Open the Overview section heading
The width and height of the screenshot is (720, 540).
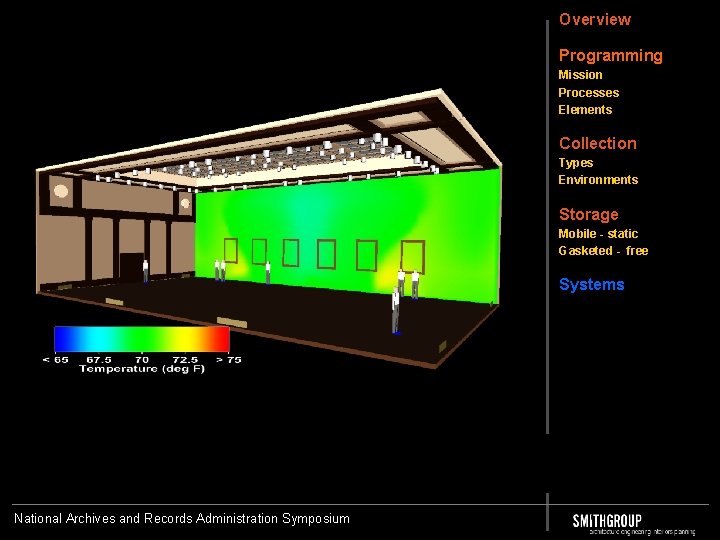tap(595, 19)
